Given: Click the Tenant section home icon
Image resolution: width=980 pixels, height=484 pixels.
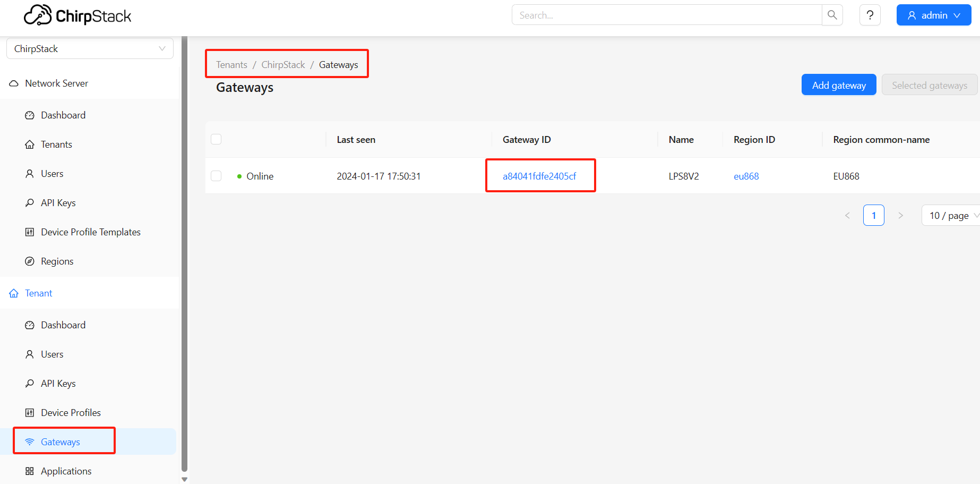Looking at the screenshot, I should click(14, 293).
